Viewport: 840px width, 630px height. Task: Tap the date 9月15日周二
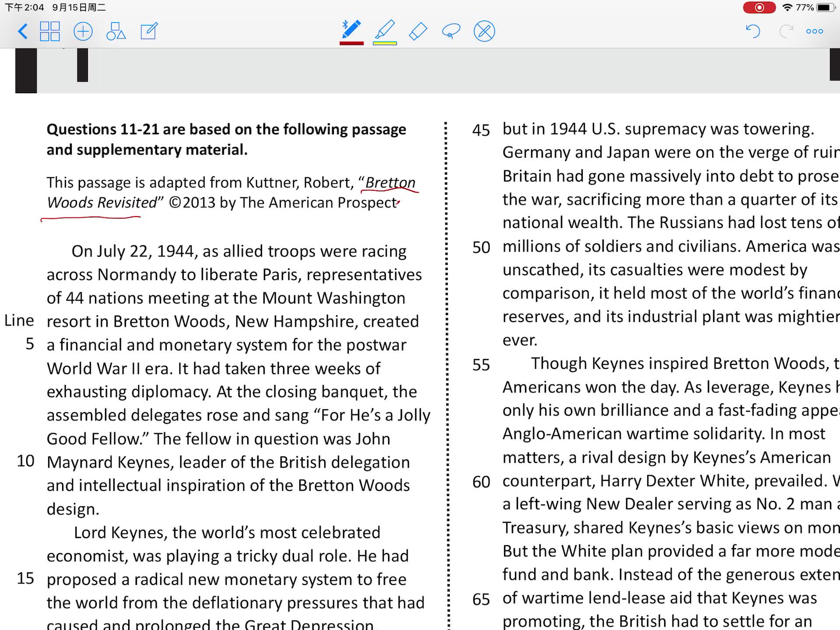[x=79, y=7]
